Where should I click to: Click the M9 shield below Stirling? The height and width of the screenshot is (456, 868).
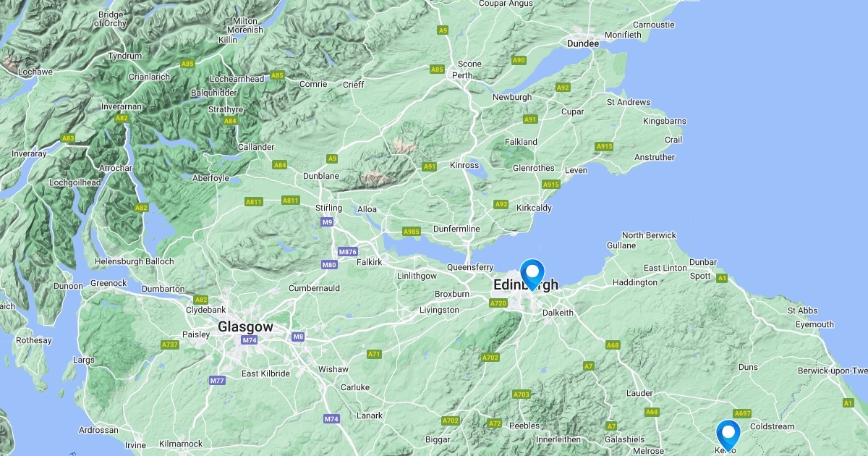click(x=328, y=221)
